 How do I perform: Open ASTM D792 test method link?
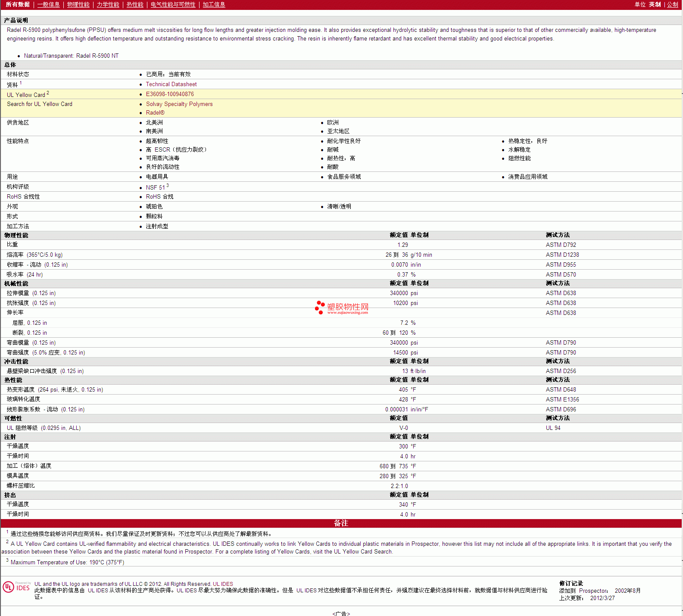point(561,245)
